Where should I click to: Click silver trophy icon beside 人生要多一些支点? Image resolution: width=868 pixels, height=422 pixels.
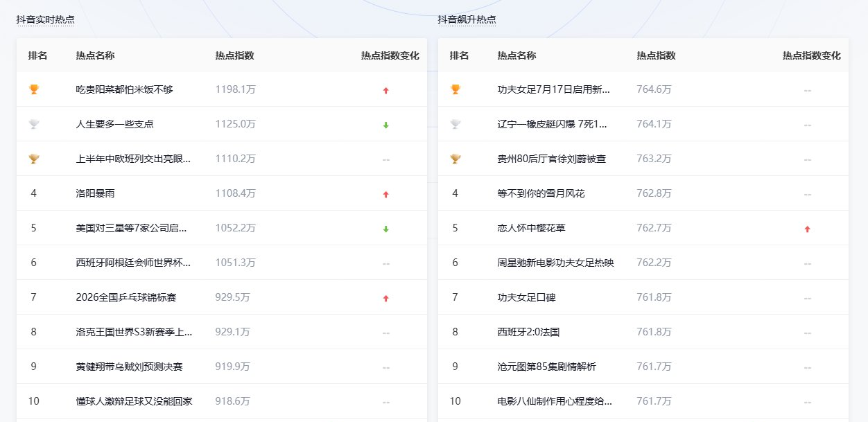point(34,124)
